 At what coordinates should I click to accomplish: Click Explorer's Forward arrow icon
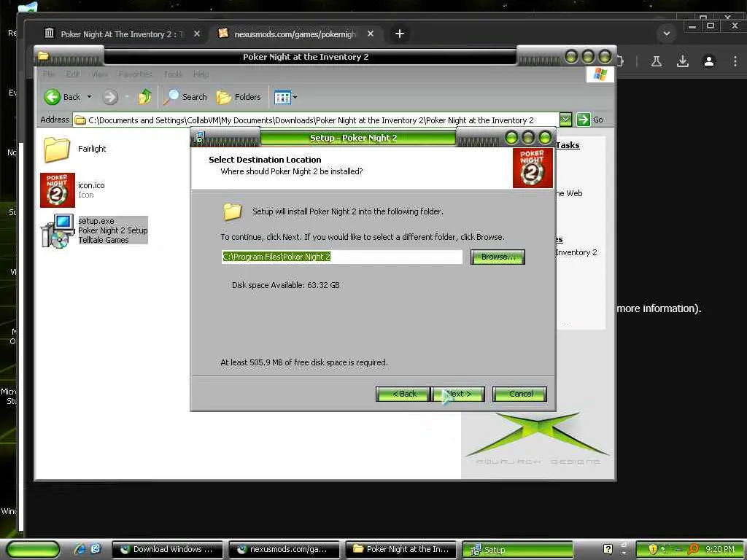pos(110,97)
